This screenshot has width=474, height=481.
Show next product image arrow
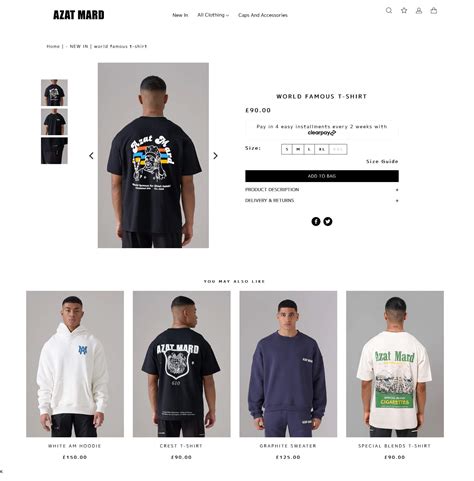pyautogui.click(x=215, y=156)
